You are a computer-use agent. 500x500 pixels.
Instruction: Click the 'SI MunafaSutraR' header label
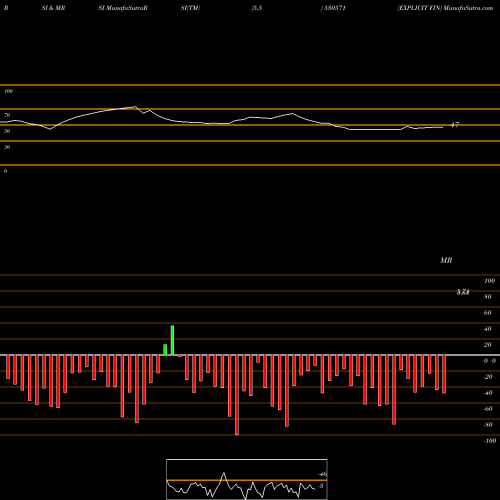tap(123, 8)
